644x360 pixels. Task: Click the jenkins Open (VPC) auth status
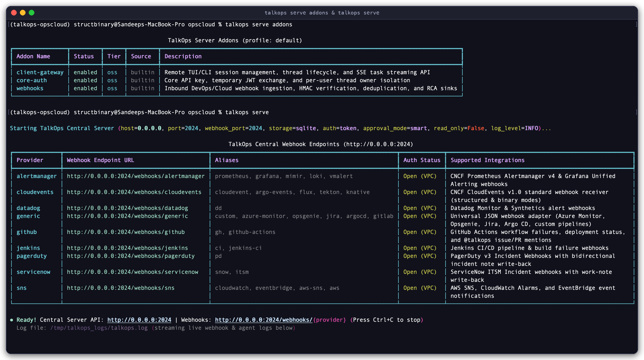pos(420,248)
